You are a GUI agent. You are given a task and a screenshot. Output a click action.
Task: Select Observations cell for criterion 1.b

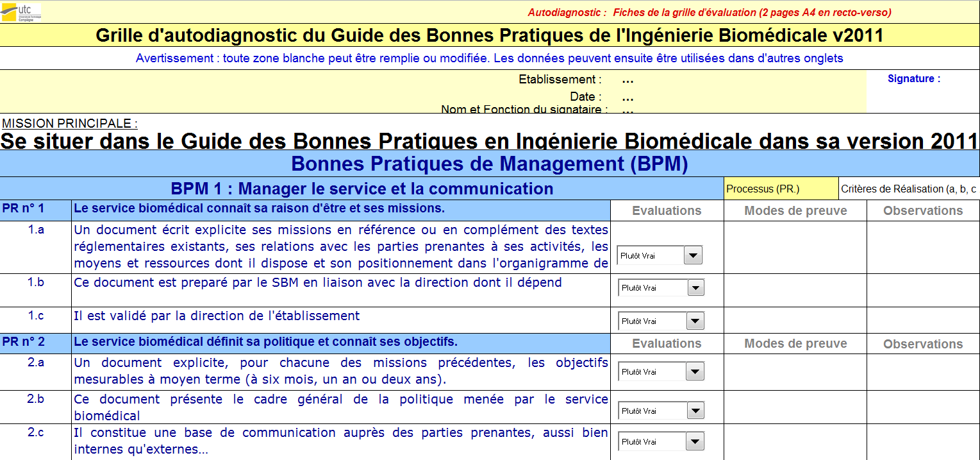923,291
